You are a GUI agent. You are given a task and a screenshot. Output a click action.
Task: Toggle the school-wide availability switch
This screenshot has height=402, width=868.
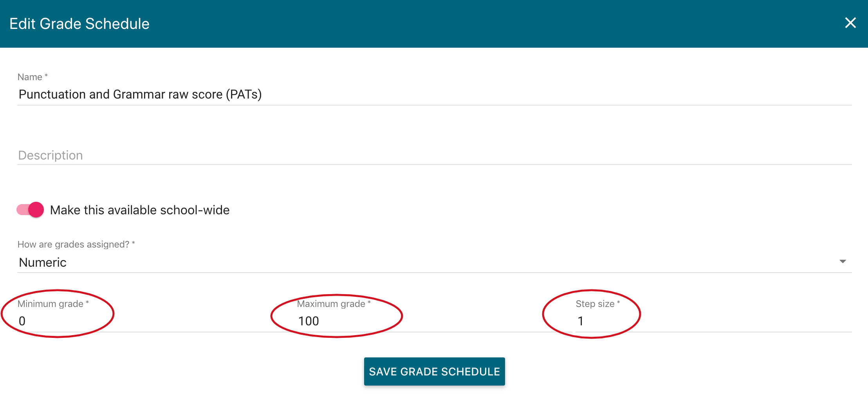pos(31,210)
